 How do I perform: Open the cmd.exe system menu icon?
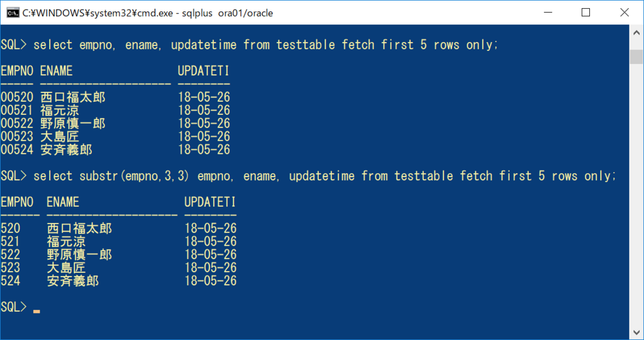[13, 13]
